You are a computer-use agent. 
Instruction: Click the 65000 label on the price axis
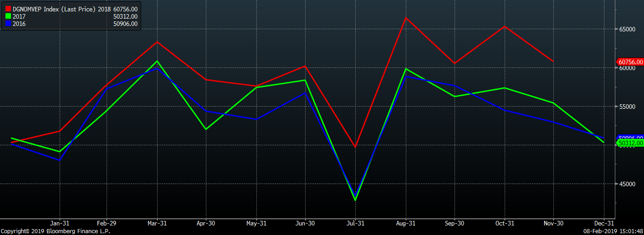(x=627, y=29)
